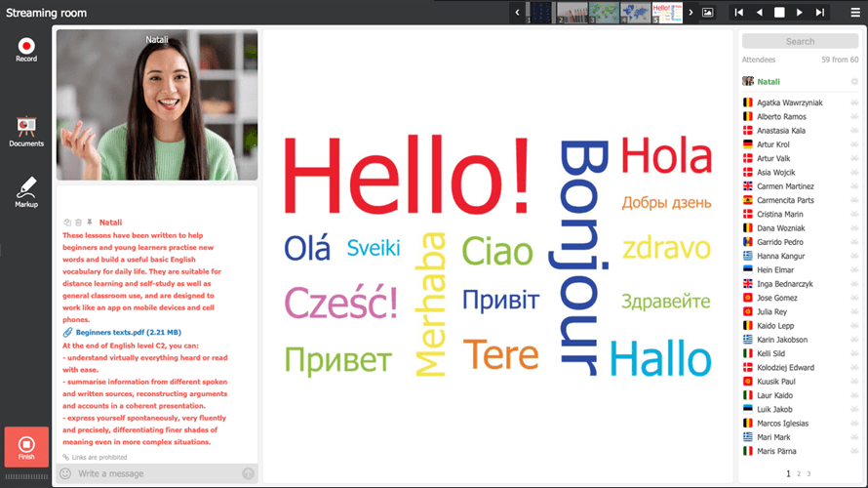End the stream with the Finish button
The image size is (868, 488).
pos(26,447)
